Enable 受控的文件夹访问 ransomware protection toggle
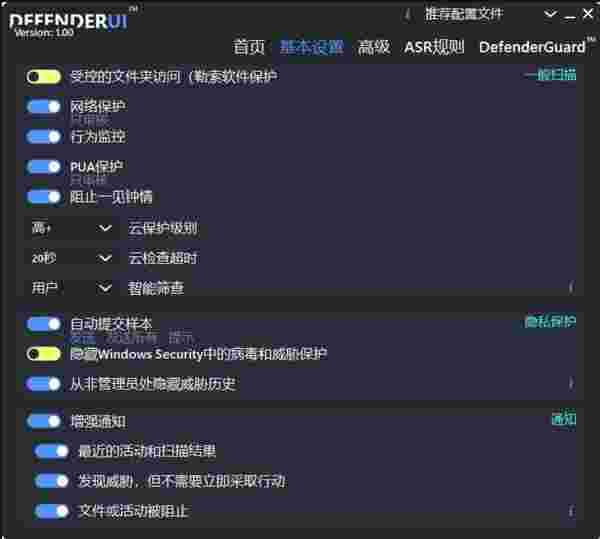This screenshot has width=600, height=539. click(44, 77)
